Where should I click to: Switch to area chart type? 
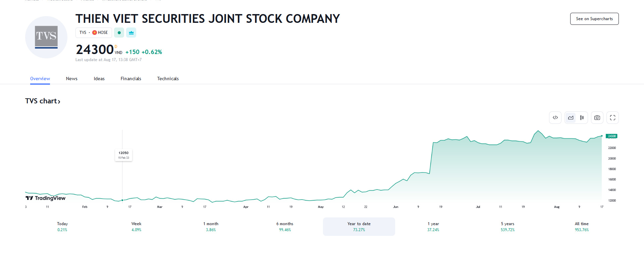tap(571, 118)
